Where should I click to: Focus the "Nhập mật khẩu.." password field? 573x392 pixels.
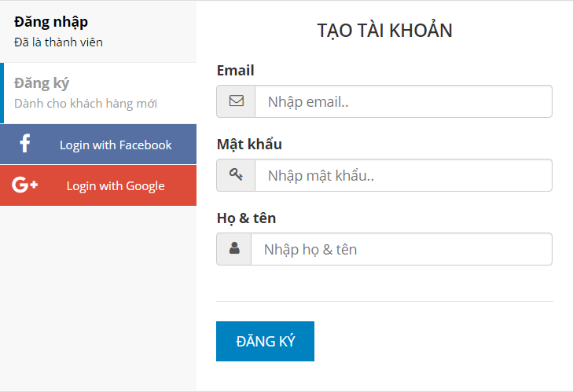click(403, 175)
